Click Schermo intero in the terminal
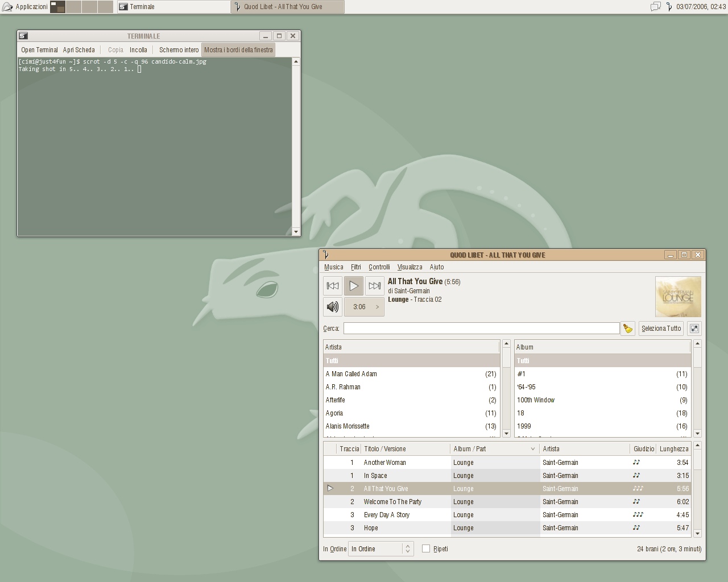This screenshot has width=728, height=582. pos(179,50)
